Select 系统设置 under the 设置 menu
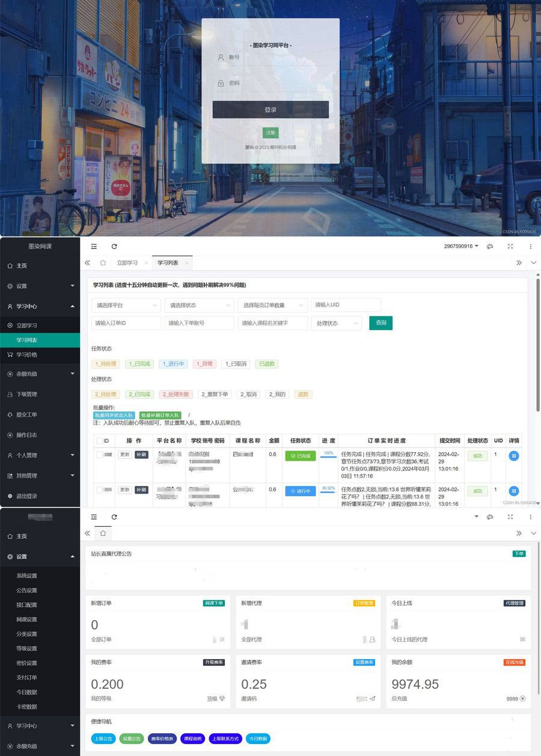 (26, 576)
